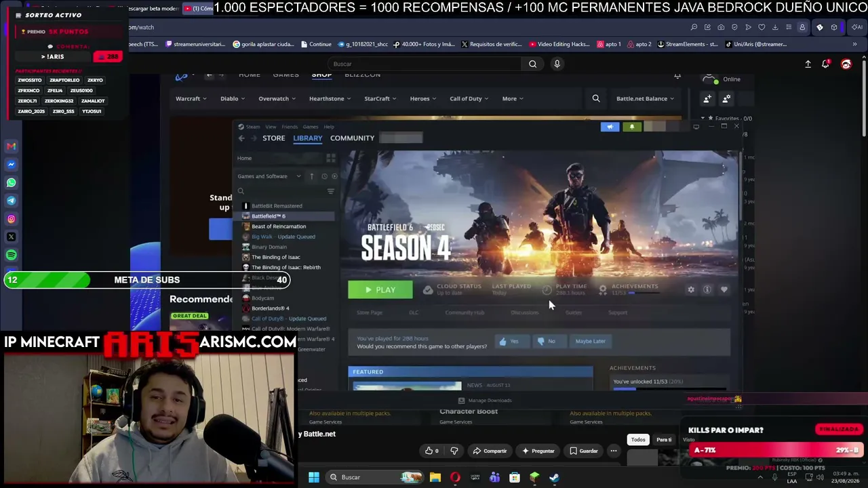Select BattleBit Remastered in the library list
Viewport: 868px width, 488px height.
277,206
